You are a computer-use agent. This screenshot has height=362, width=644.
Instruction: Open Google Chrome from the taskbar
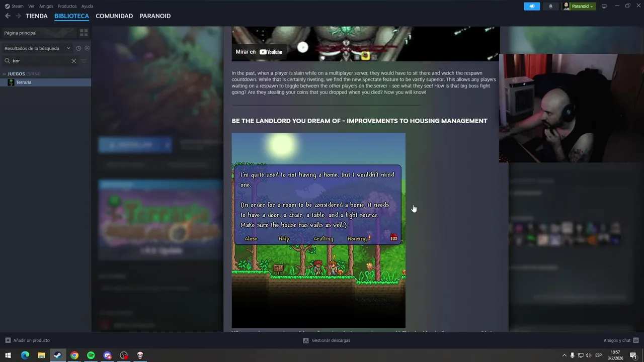pos(74,355)
